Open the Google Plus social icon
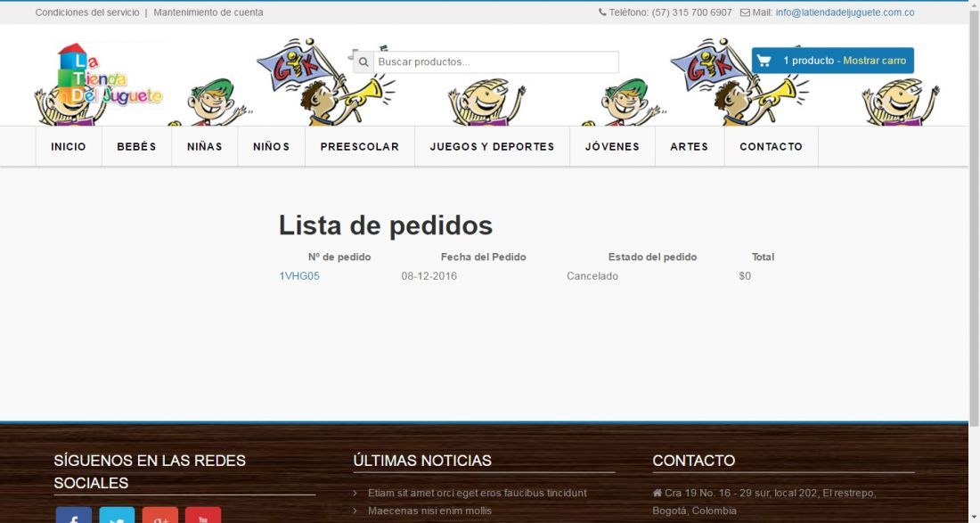Screen dimensions: 980x523 click(x=160, y=516)
